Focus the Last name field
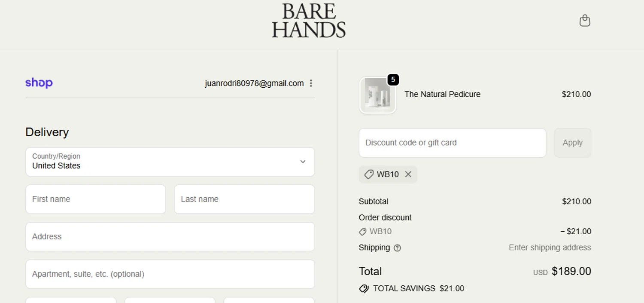 pyautogui.click(x=244, y=199)
